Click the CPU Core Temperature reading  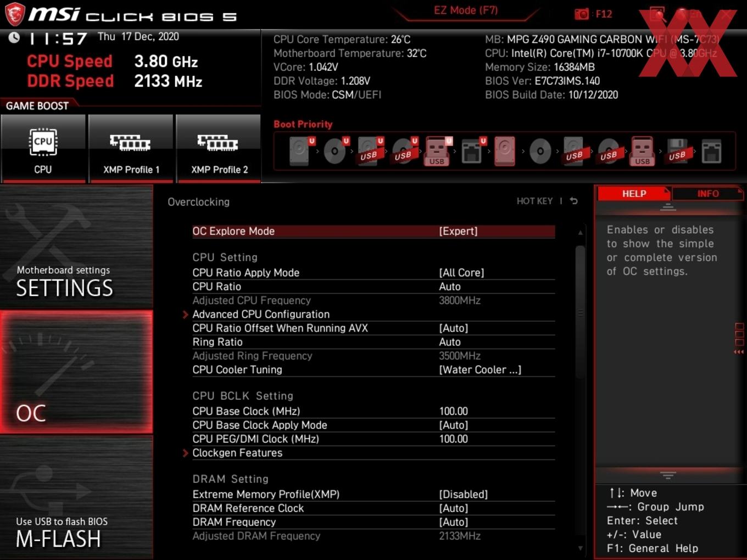coord(342,40)
